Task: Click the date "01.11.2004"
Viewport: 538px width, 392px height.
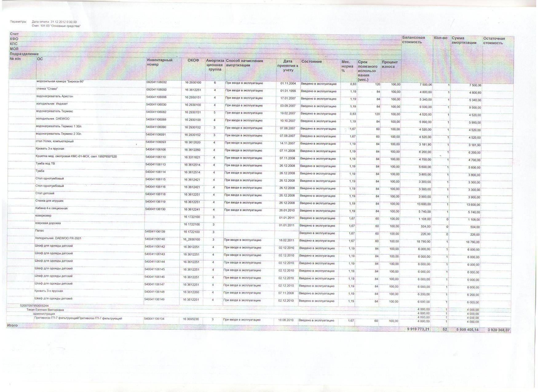Action: (x=288, y=83)
